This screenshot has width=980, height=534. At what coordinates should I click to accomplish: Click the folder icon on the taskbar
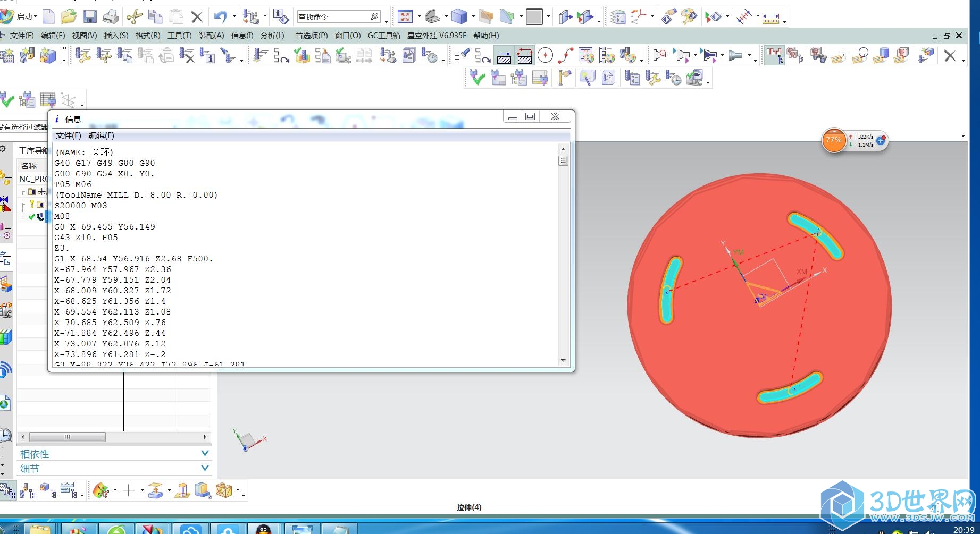pyautogui.click(x=40, y=529)
